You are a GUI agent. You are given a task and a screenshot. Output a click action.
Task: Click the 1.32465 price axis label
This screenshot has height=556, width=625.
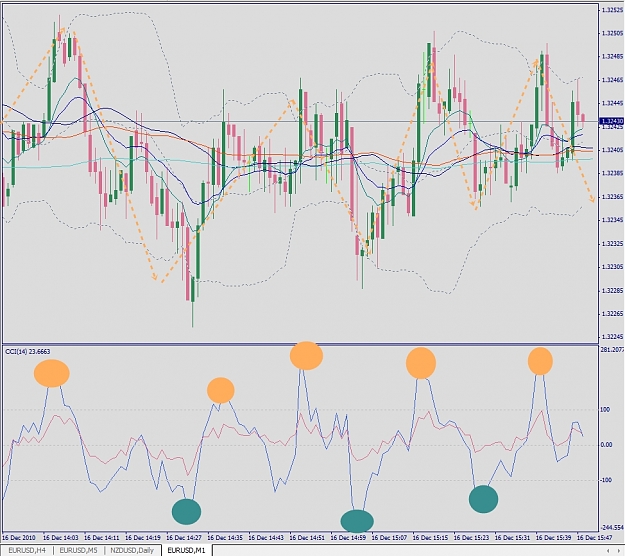click(612, 80)
